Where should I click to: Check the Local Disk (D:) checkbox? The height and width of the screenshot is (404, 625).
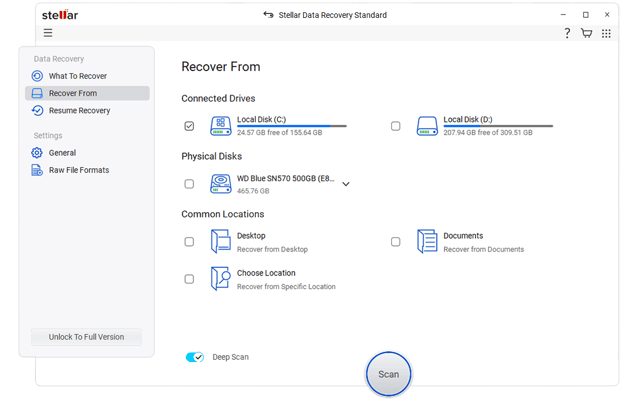[395, 126]
